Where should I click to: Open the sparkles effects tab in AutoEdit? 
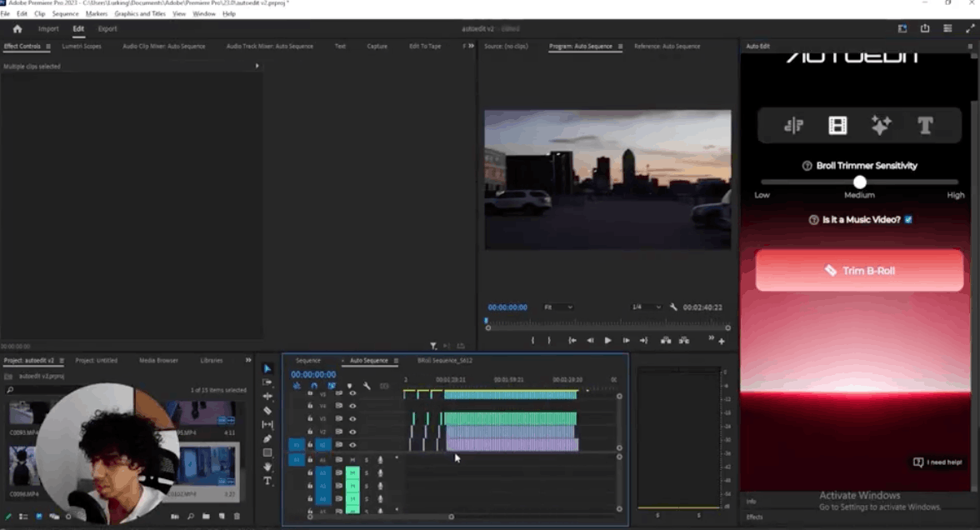881,126
